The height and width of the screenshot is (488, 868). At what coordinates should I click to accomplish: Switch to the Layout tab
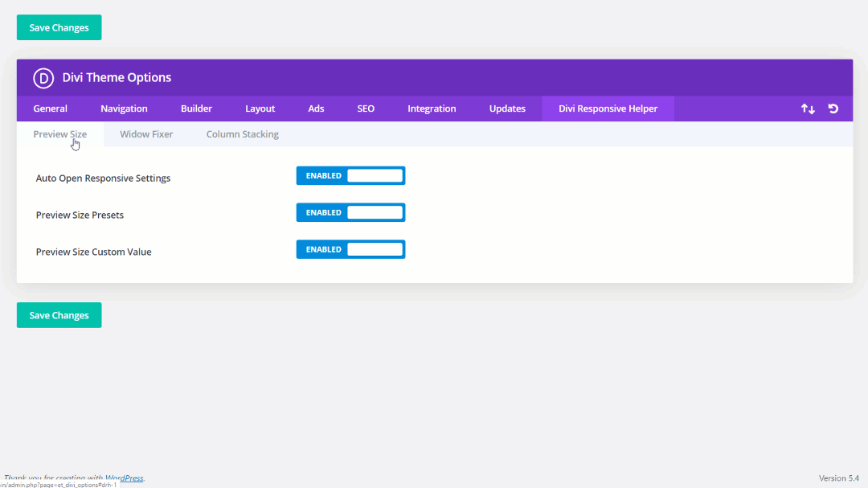[260, 109]
